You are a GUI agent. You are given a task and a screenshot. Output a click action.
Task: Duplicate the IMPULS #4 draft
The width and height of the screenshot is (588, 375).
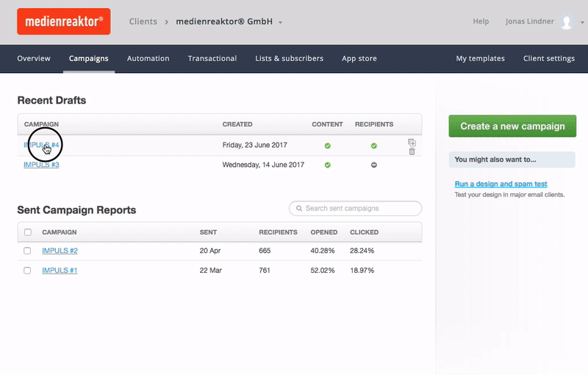click(x=412, y=143)
